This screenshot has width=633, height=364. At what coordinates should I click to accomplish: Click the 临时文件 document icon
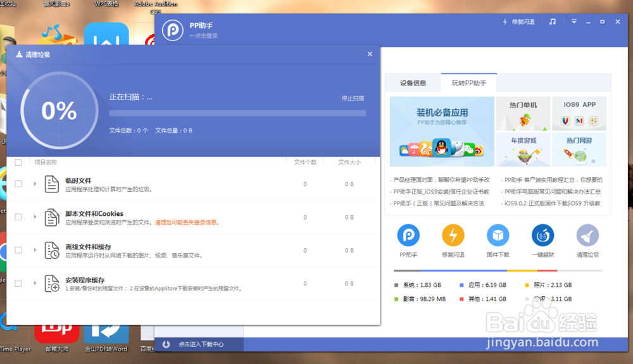52,184
